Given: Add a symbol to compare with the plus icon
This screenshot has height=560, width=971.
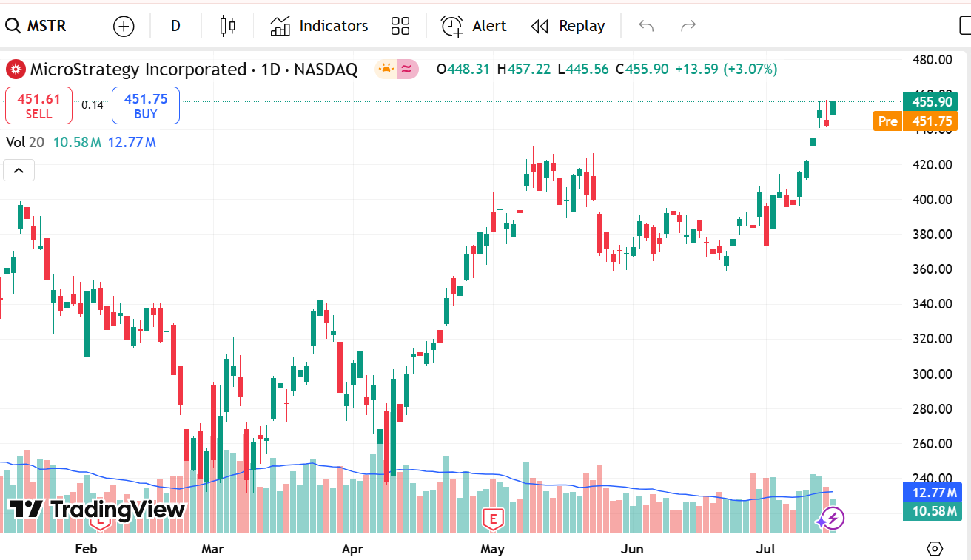Looking at the screenshot, I should [x=124, y=27].
